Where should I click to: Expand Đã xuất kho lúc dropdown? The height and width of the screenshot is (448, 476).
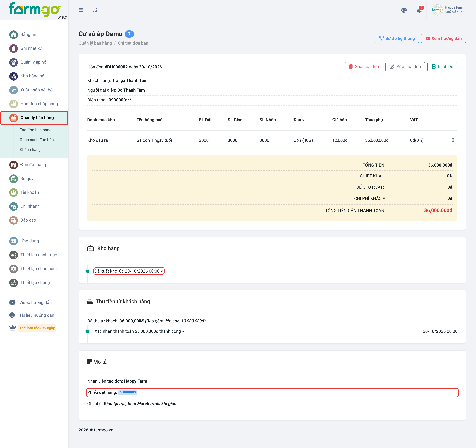[129, 271]
